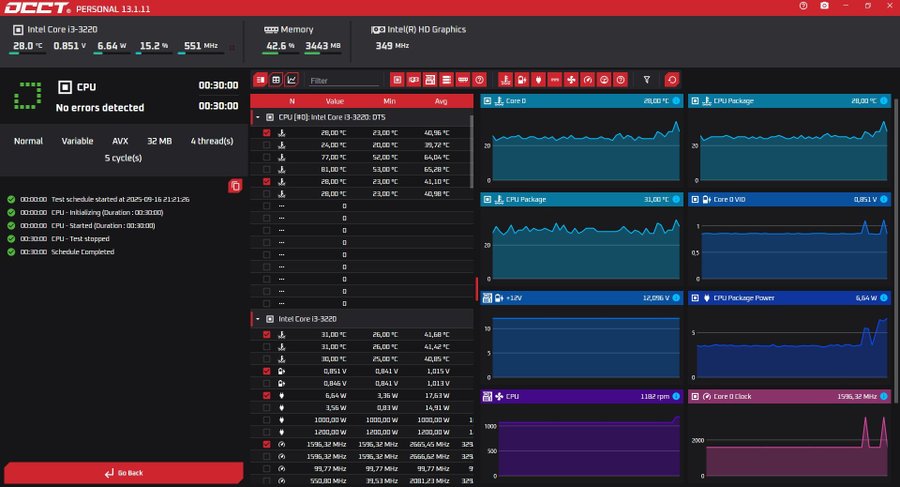Copy test log with the clipboard icon

pyautogui.click(x=234, y=186)
